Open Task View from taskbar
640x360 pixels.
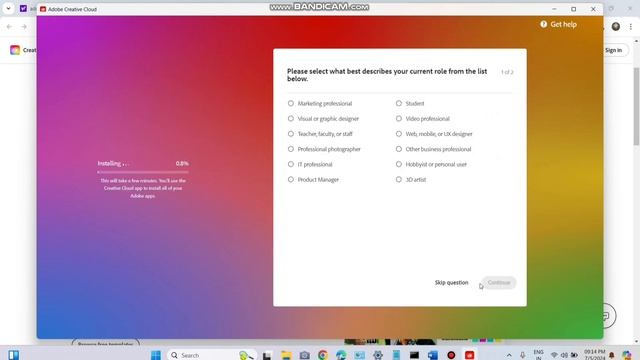pyautogui.click(x=267, y=356)
